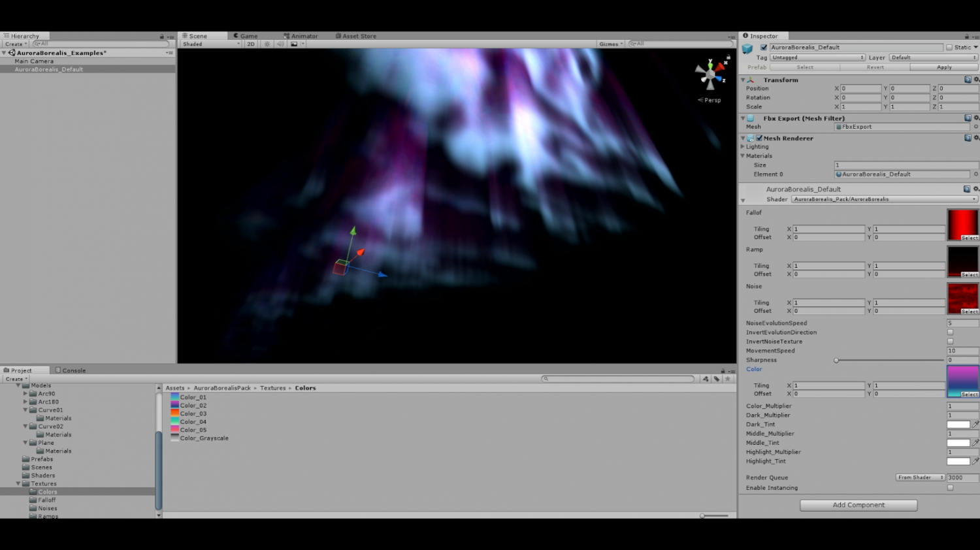Open the Gizmos dropdown
The height and width of the screenshot is (550, 980).
click(611, 44)
